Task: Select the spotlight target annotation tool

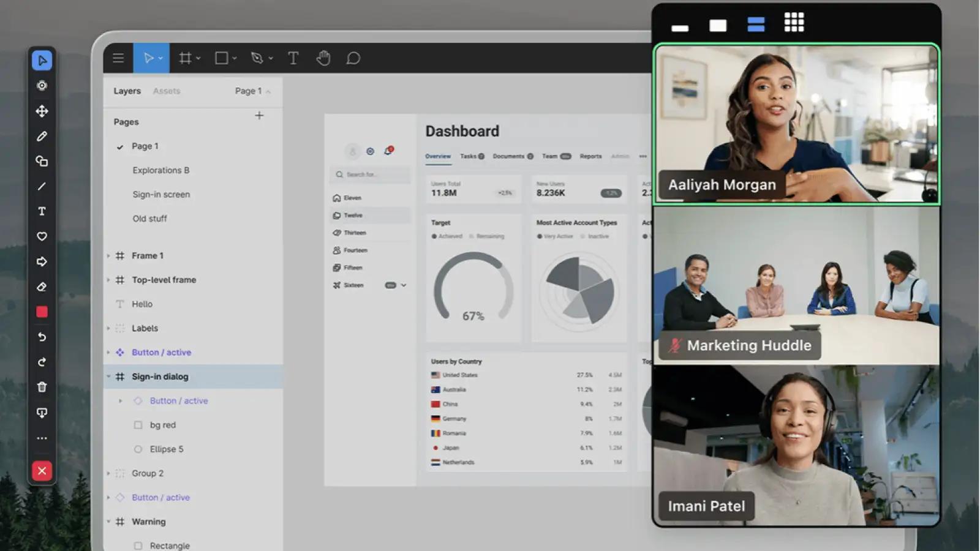Action: (42, 85)
